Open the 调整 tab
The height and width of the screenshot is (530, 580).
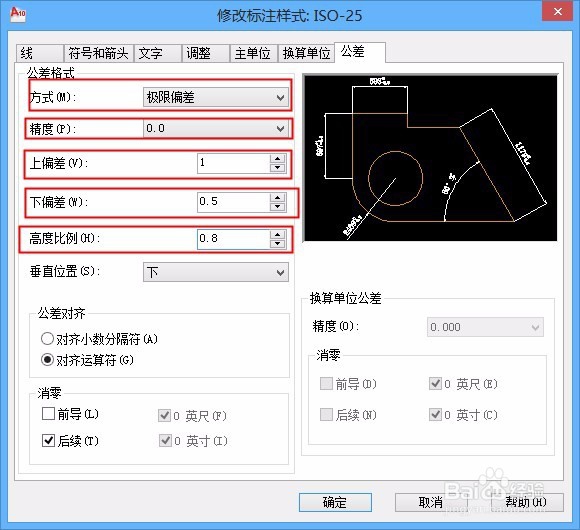(205, 53)
